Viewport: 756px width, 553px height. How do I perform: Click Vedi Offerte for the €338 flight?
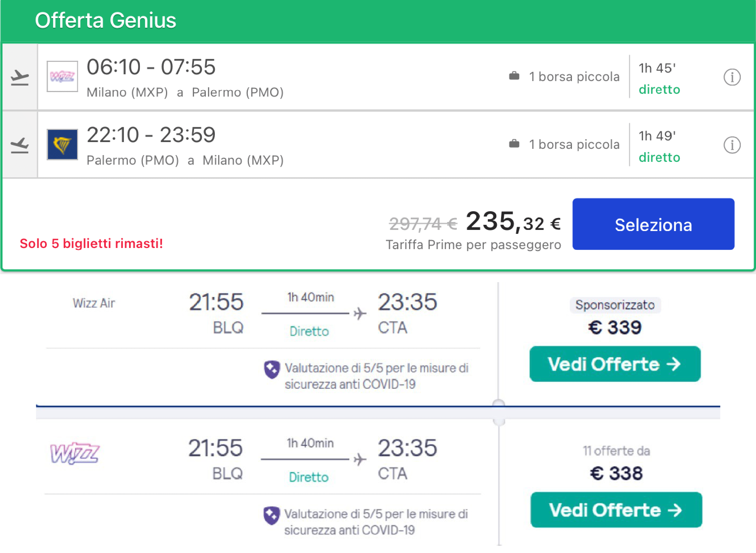pyautogui.click(x=616, y=510)
